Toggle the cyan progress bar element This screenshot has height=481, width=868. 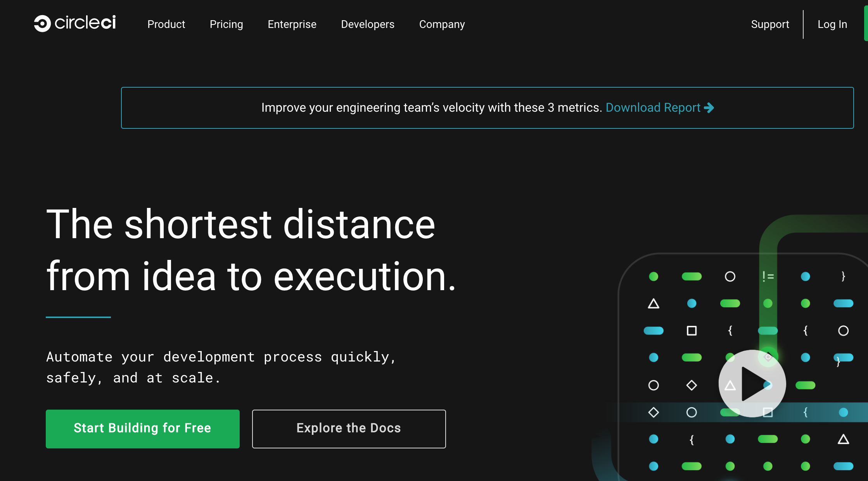(79, 316)
